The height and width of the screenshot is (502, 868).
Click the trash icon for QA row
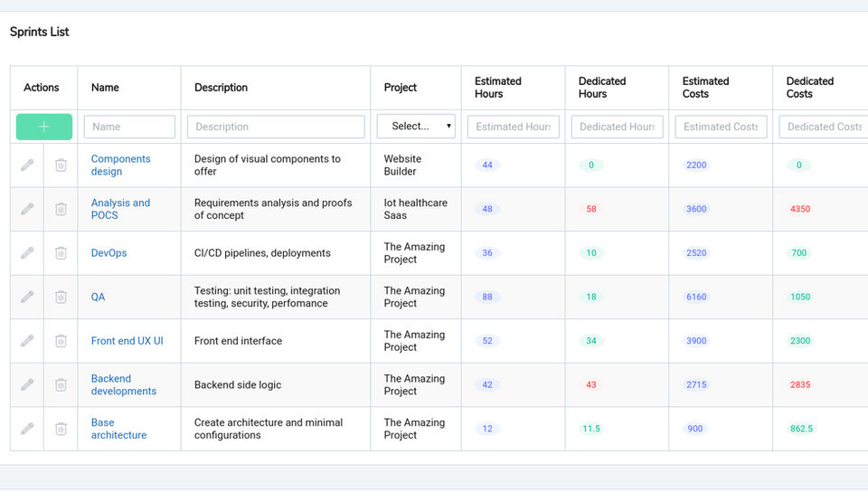coord(61,297)
